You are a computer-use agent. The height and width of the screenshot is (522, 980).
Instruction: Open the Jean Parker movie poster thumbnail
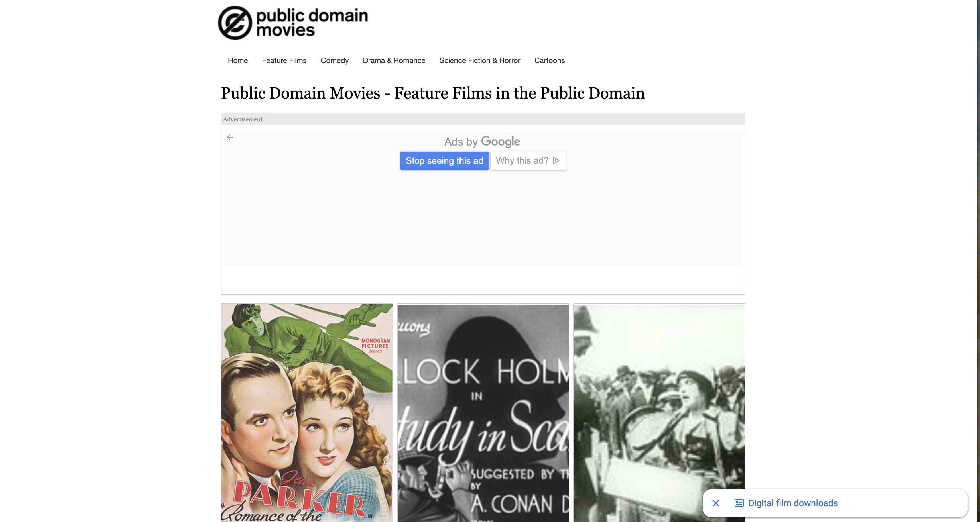pyautogui.click(x=307, y=413)
